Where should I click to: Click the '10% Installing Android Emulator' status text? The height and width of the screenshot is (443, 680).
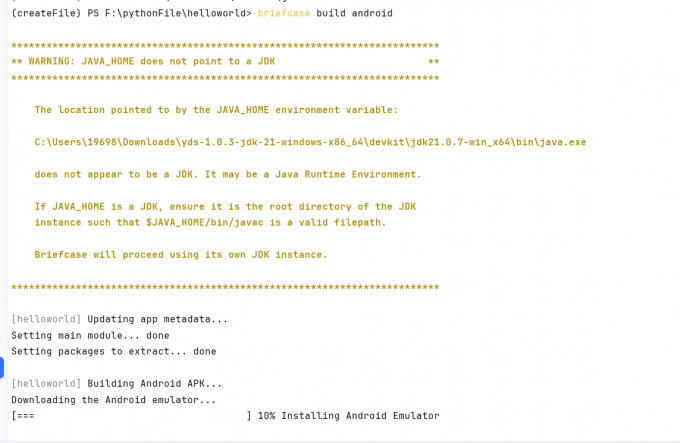tap(348, 416)
